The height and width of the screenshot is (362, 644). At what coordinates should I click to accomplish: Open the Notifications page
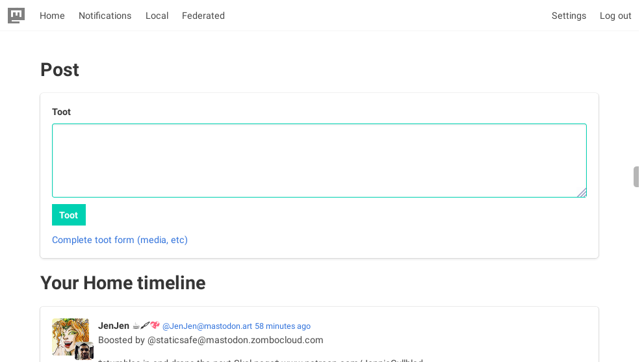(105, 16)
